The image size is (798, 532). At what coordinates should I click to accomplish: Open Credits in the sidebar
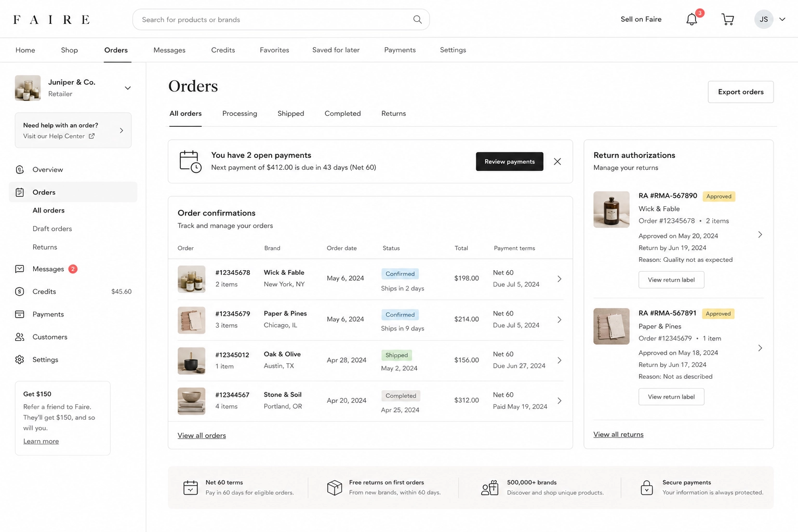44,292
